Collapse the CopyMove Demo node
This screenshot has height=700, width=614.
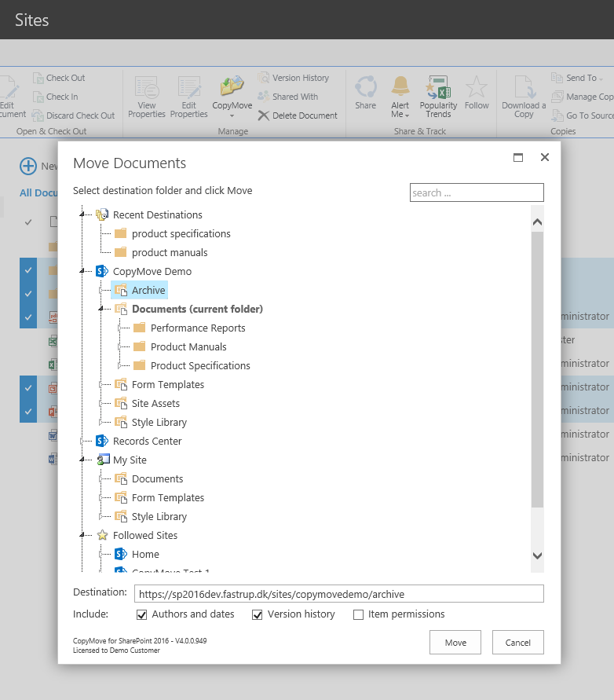click(82, 271)
